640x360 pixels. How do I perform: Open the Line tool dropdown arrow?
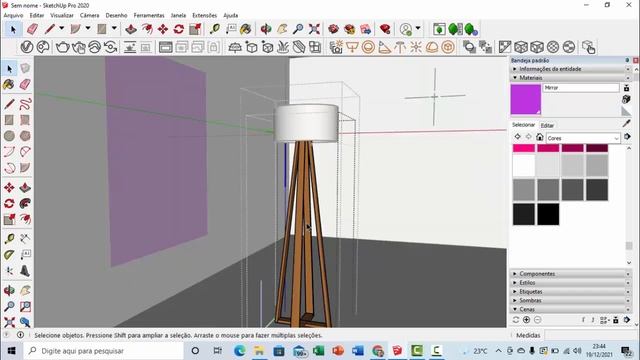(61, 29)
